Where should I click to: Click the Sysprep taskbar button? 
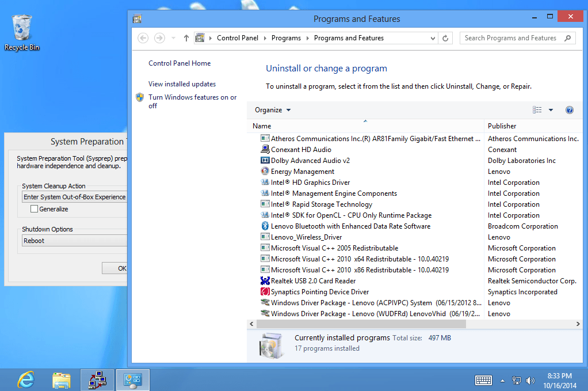[x=97, y=379]
